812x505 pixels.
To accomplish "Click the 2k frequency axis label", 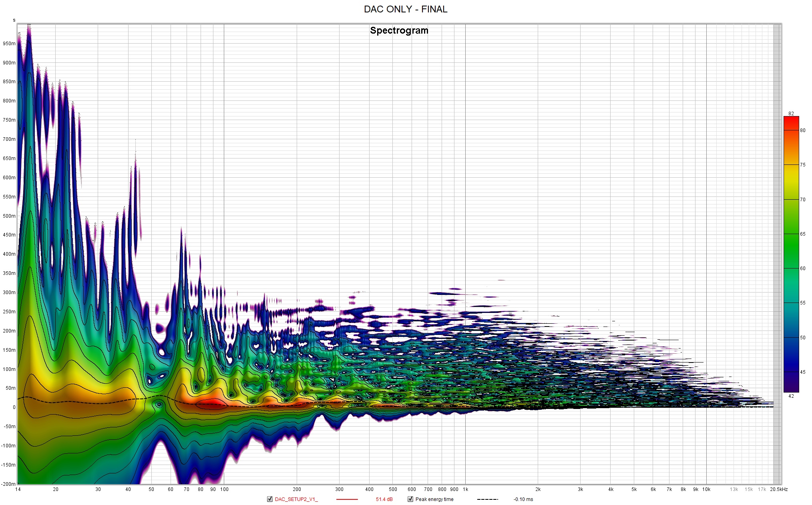I will point(538,489).
